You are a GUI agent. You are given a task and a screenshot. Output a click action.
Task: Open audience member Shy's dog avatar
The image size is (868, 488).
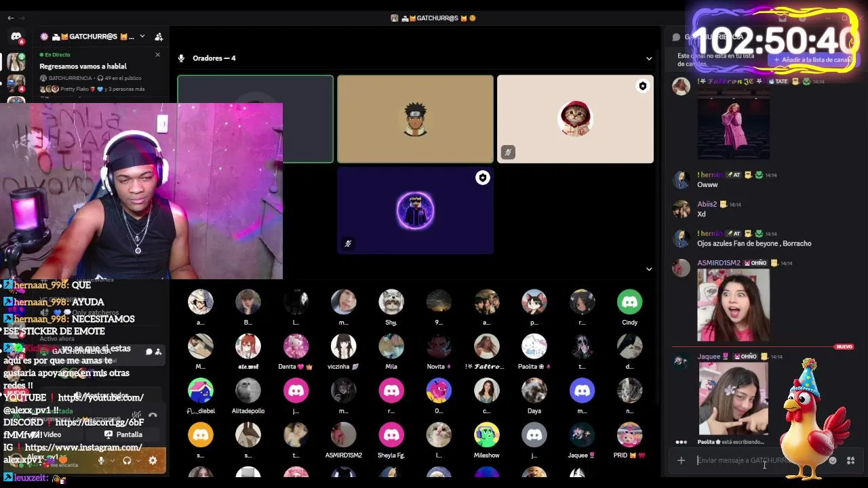click(391, 302)
